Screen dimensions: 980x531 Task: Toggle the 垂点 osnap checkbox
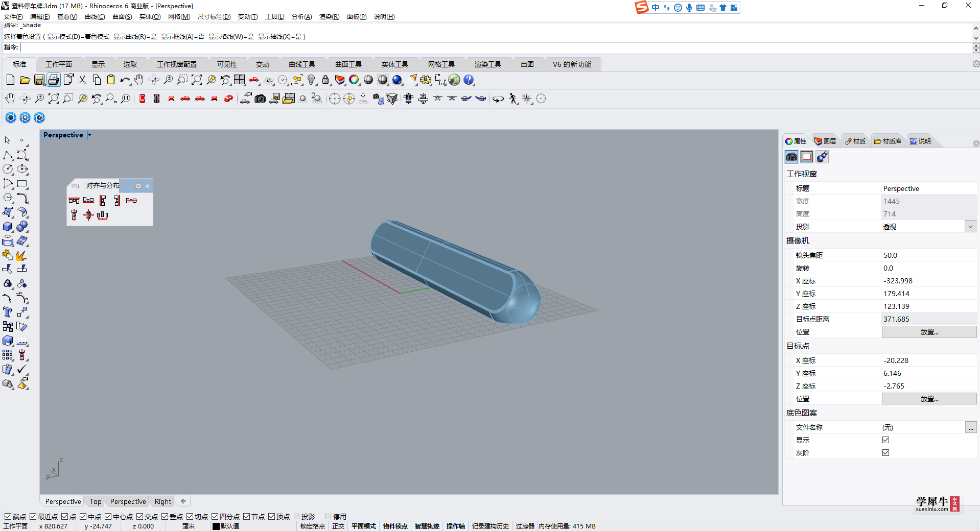click(165, 517)
